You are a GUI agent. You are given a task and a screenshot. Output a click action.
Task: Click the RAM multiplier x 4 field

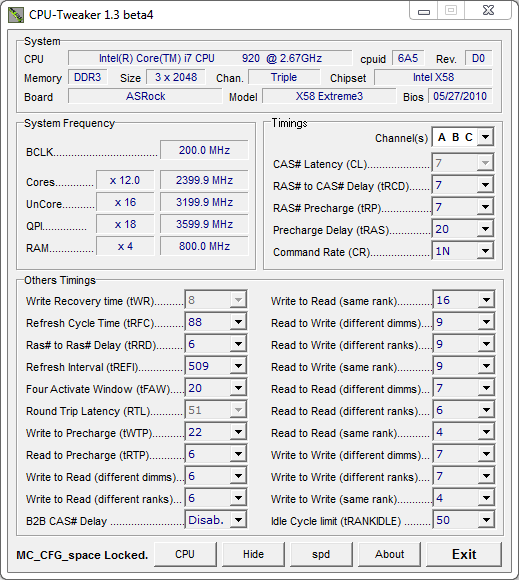(125, 246)
